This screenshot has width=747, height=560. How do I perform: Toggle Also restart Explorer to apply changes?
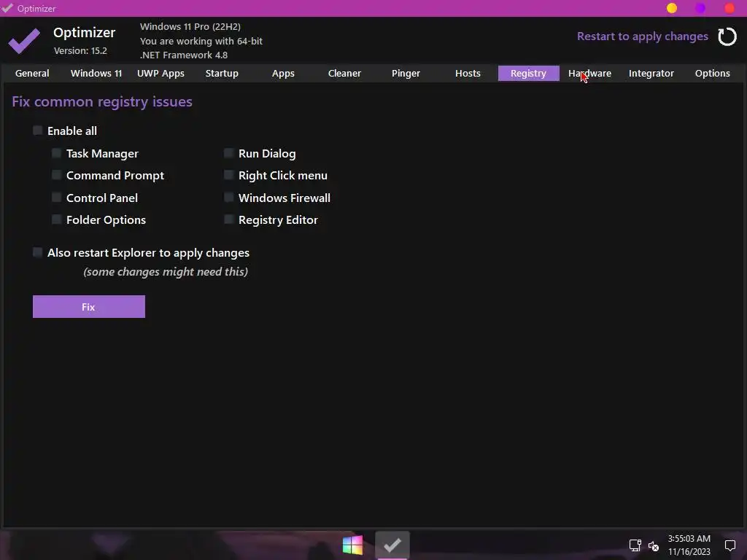pos(38,252)
